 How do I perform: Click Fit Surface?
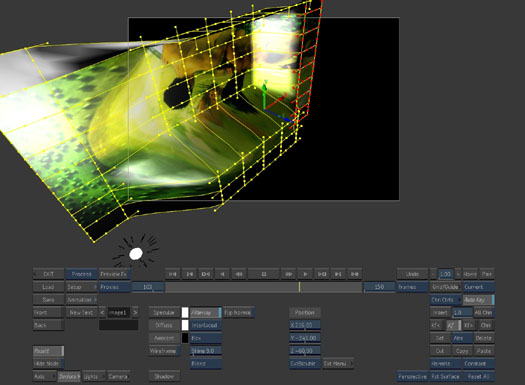[x=445, y=377]
